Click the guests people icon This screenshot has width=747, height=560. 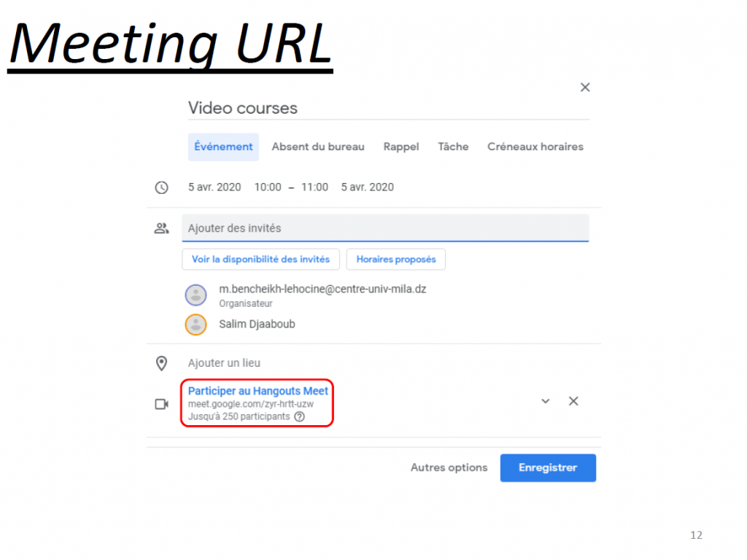point(161,228)
